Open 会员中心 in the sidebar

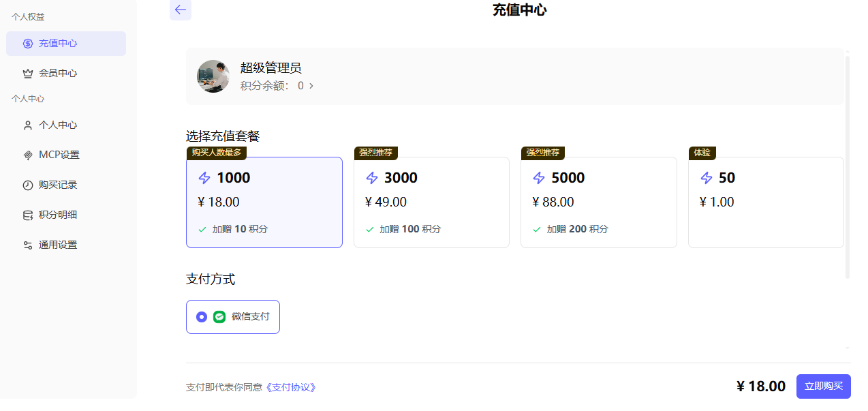(58, 74)
